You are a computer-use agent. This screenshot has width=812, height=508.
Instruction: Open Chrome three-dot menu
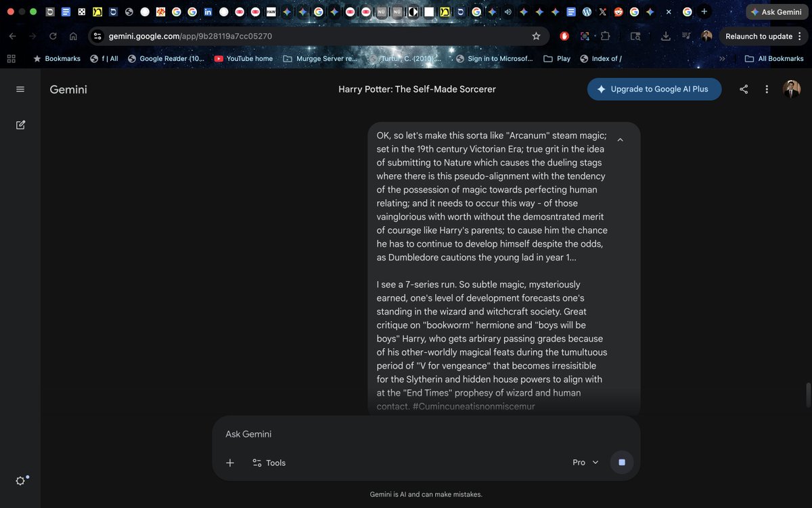tap(800, 36)
